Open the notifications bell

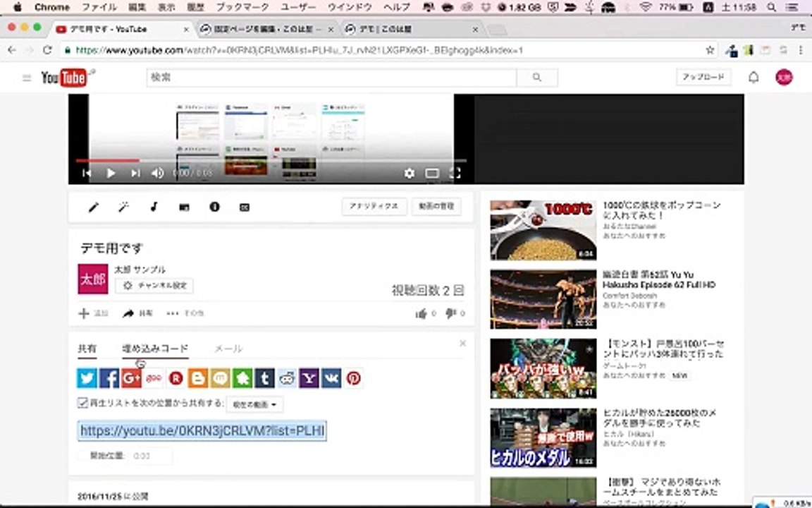pyautogui.click(x=753, y=77)
